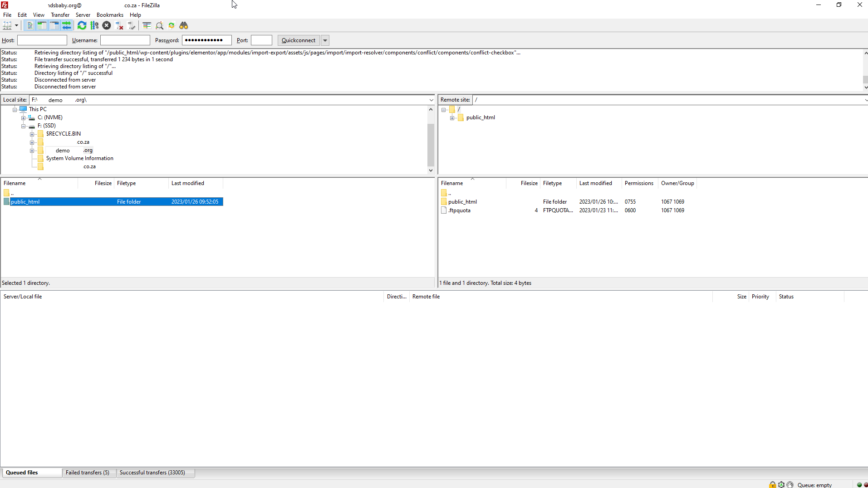Switch to the Queued files tab

31,473
